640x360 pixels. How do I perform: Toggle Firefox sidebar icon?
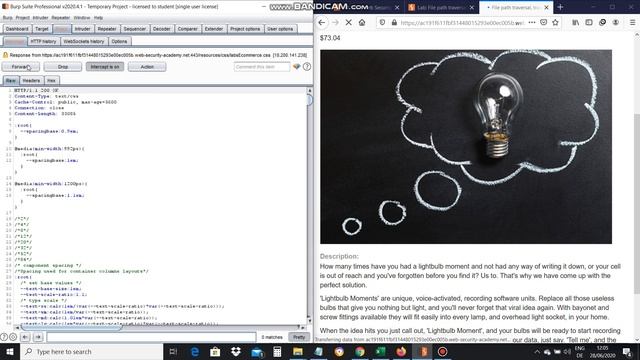(x=589, y=23)
